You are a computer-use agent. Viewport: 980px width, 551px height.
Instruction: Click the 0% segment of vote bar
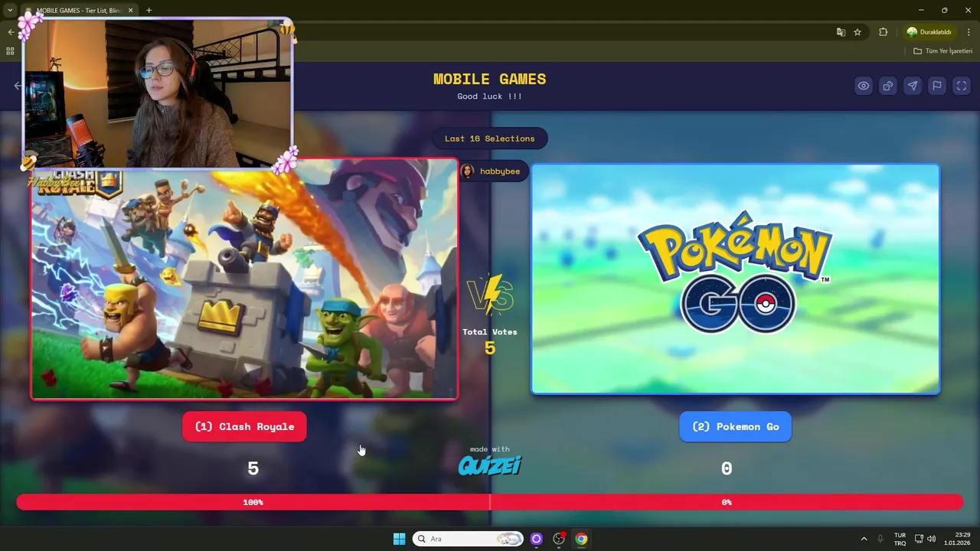tap(727, 502)
